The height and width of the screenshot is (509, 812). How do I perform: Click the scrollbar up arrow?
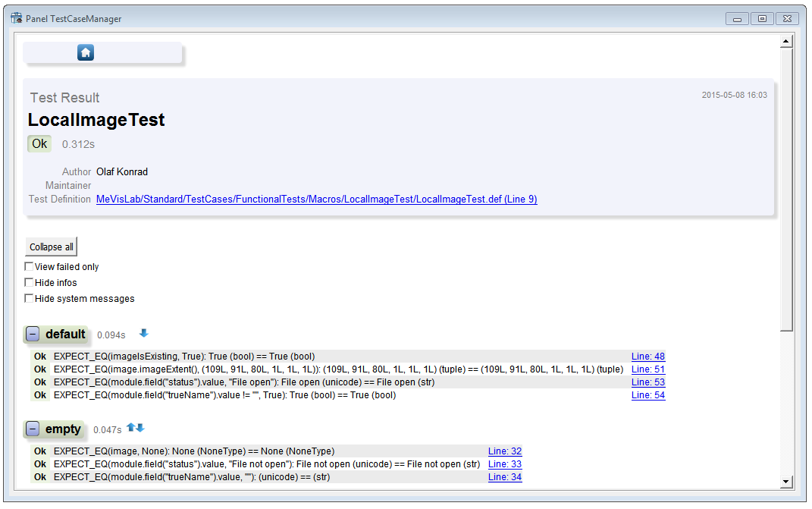click(786, 41)
